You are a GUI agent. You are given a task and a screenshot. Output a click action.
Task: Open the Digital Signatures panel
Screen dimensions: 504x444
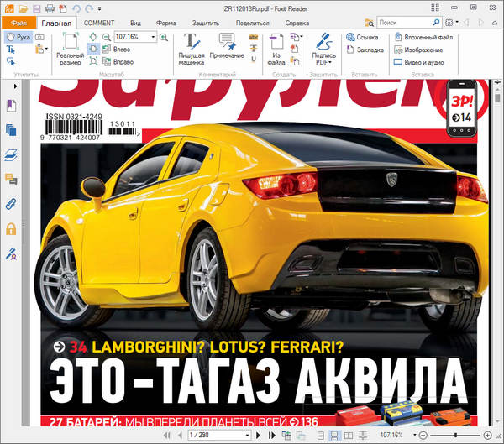(x=12, y=253)
